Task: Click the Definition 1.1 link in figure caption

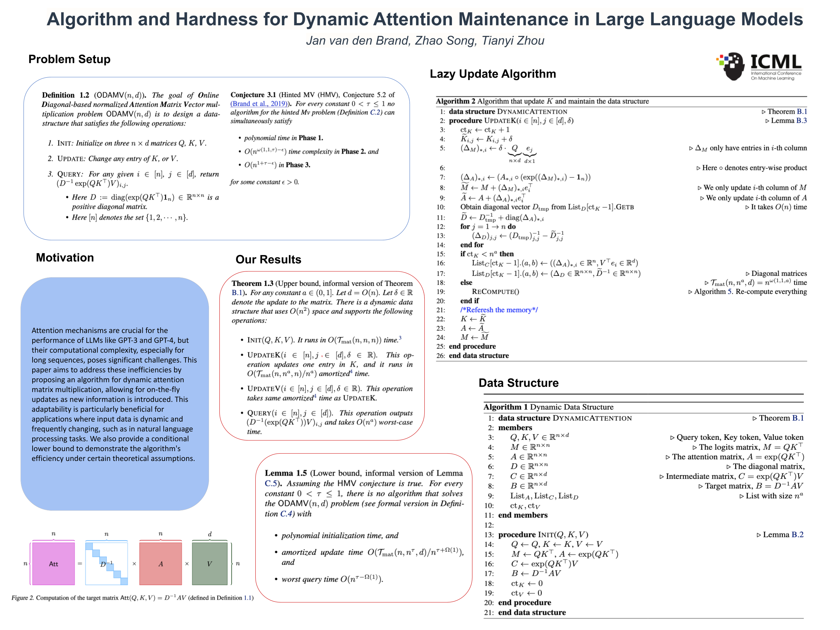Action: 248,598
